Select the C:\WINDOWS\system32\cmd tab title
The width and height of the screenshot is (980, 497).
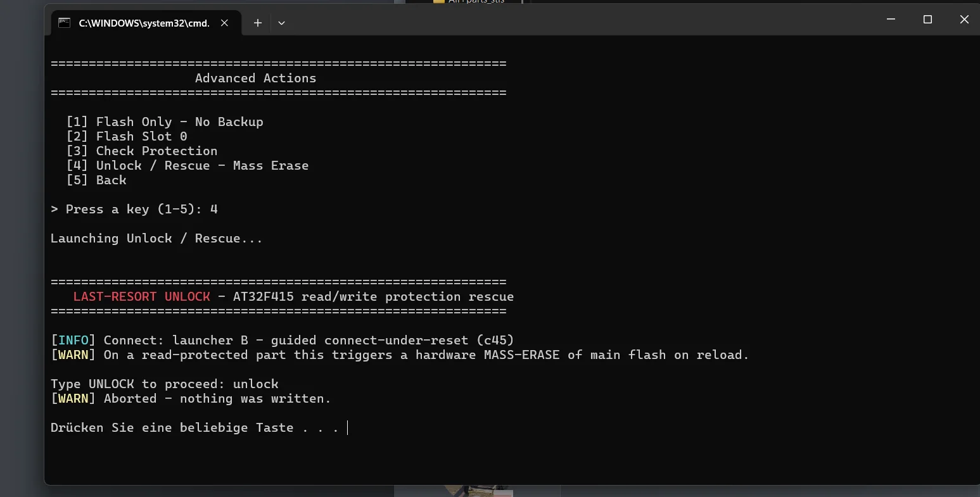[144, 23]
